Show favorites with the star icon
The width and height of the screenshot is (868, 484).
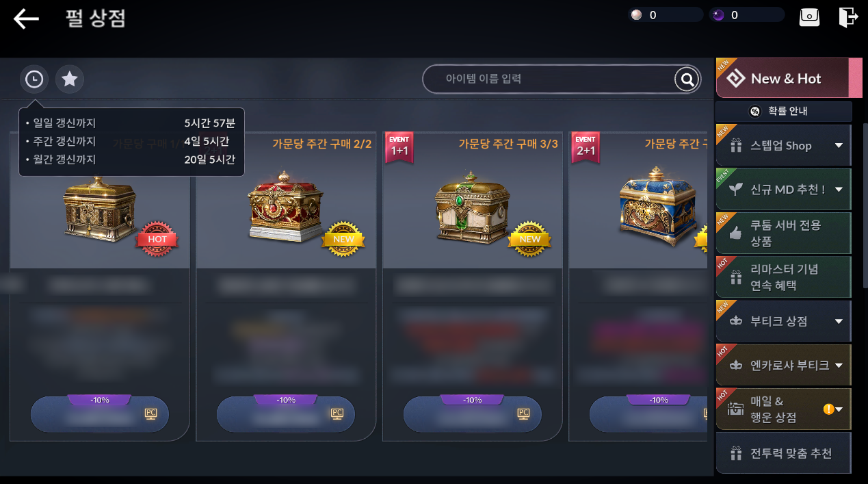[70, 80]
